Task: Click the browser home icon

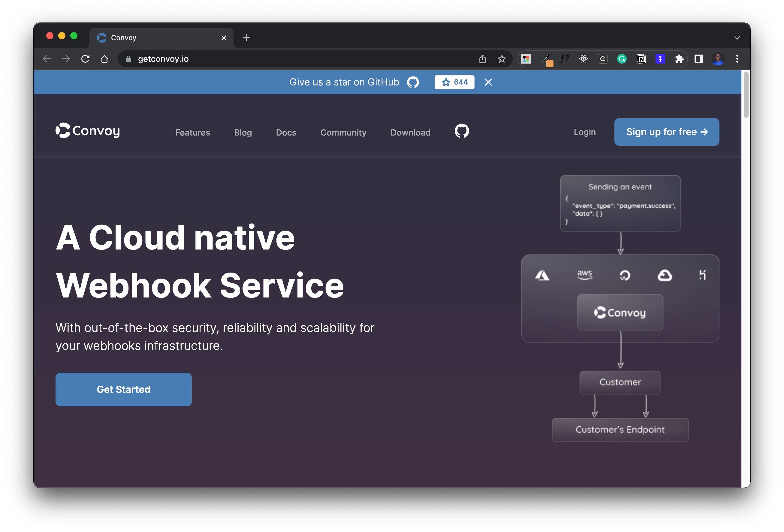Action: click(104, 59)
